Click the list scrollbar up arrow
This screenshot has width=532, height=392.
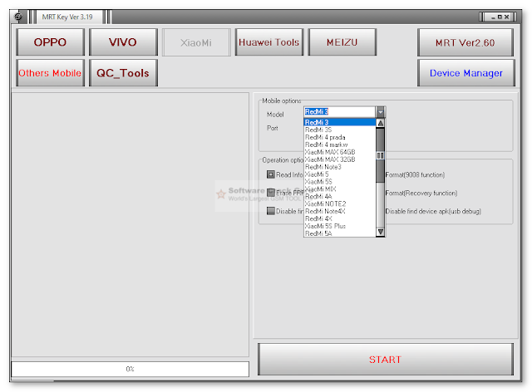click(381, 123)
